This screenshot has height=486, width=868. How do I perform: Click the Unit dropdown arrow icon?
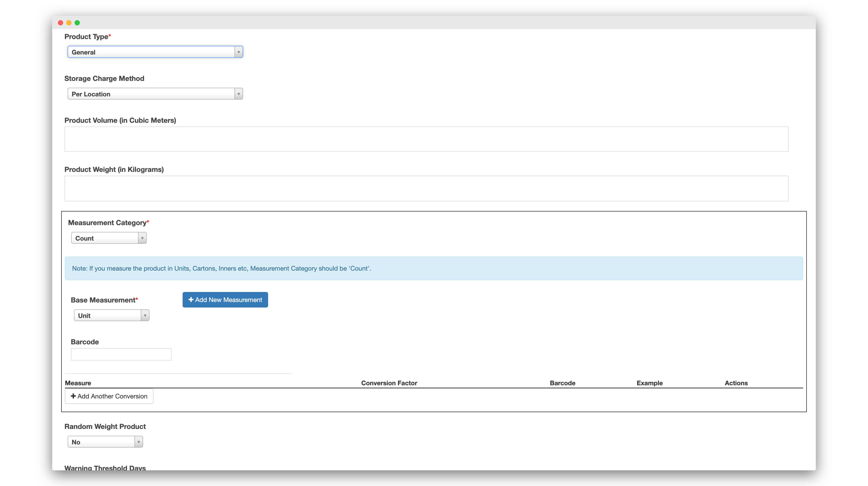click(145, 315)
